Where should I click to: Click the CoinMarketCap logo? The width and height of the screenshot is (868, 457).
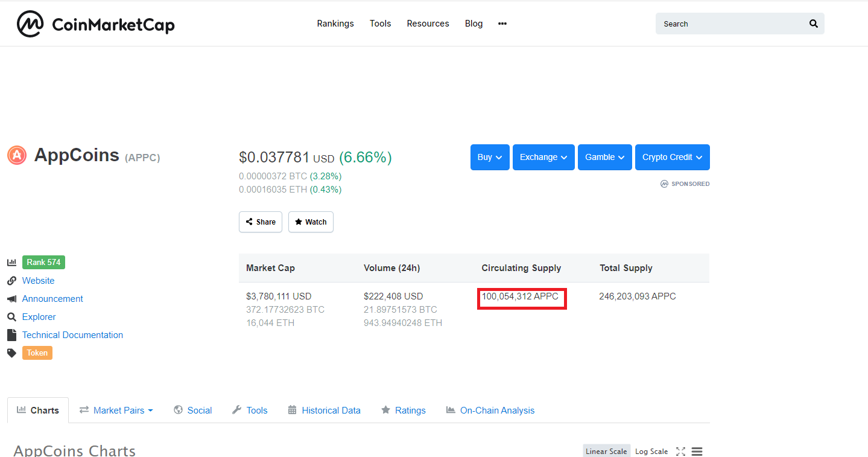(x=96, y=24)
